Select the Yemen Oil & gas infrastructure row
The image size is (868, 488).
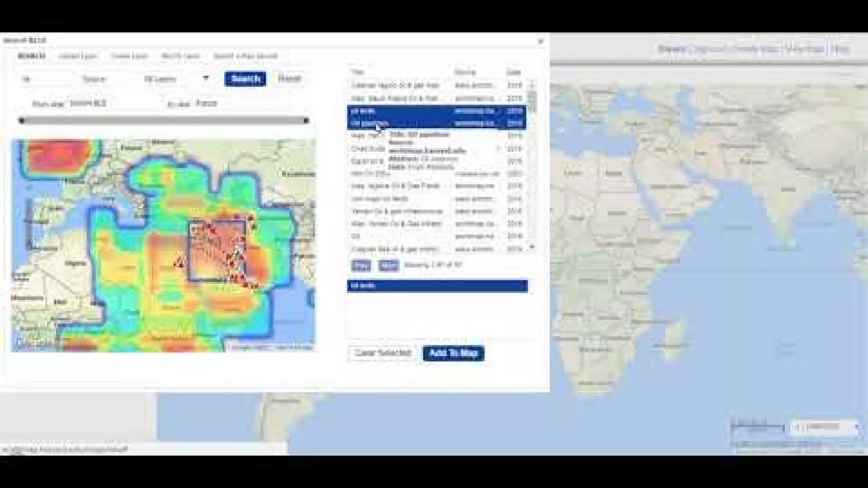[397, 211]
